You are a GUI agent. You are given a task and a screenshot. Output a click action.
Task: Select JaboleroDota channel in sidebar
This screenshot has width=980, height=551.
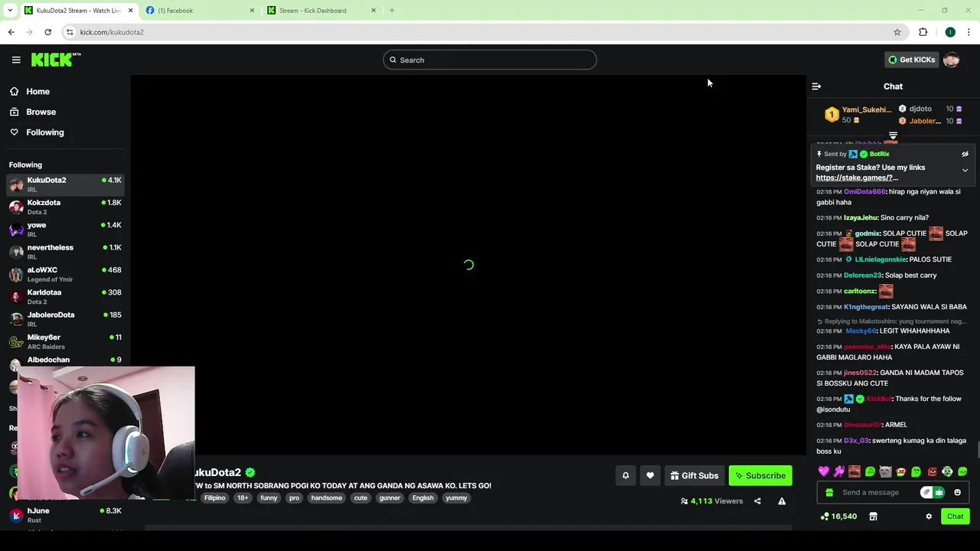coord(65,319)
